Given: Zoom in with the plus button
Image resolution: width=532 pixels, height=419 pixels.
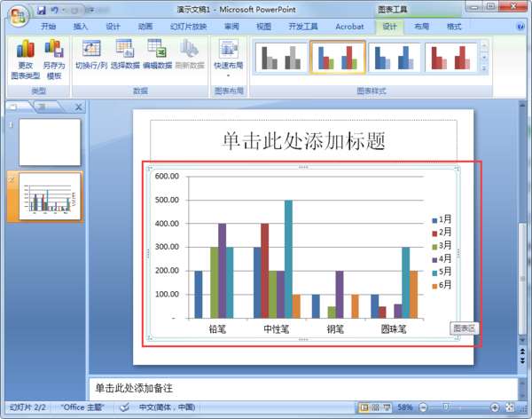Looking at the screenshot, I should tap(495, 407).
